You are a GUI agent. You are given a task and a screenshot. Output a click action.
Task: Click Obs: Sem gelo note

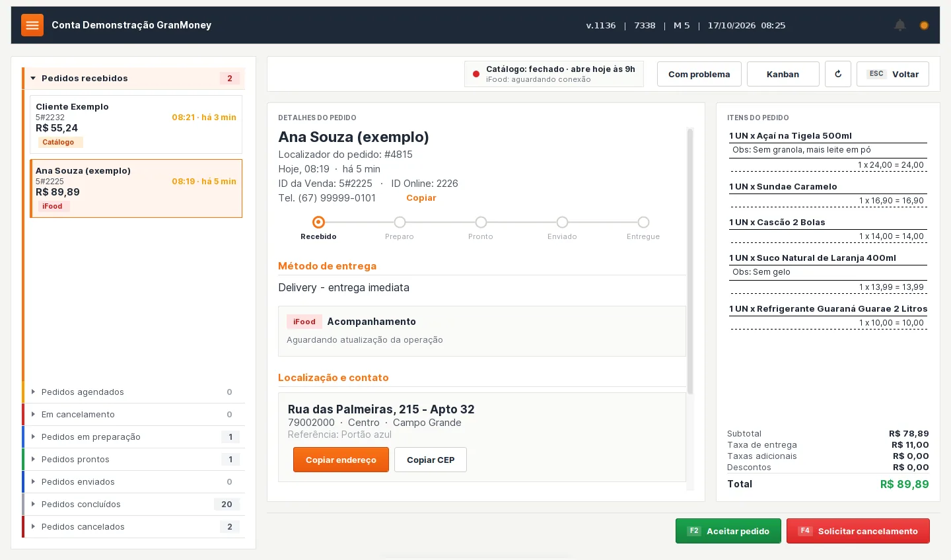[761, 272]
